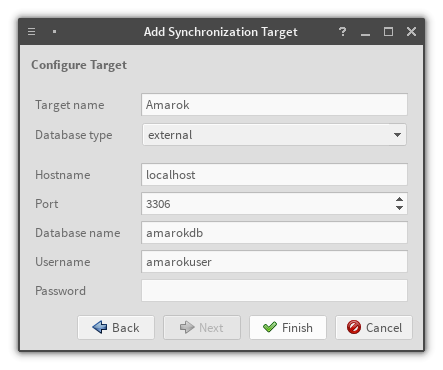Open the Database type dropdown
The image size is (443, 370).
(x=274, y=135)
